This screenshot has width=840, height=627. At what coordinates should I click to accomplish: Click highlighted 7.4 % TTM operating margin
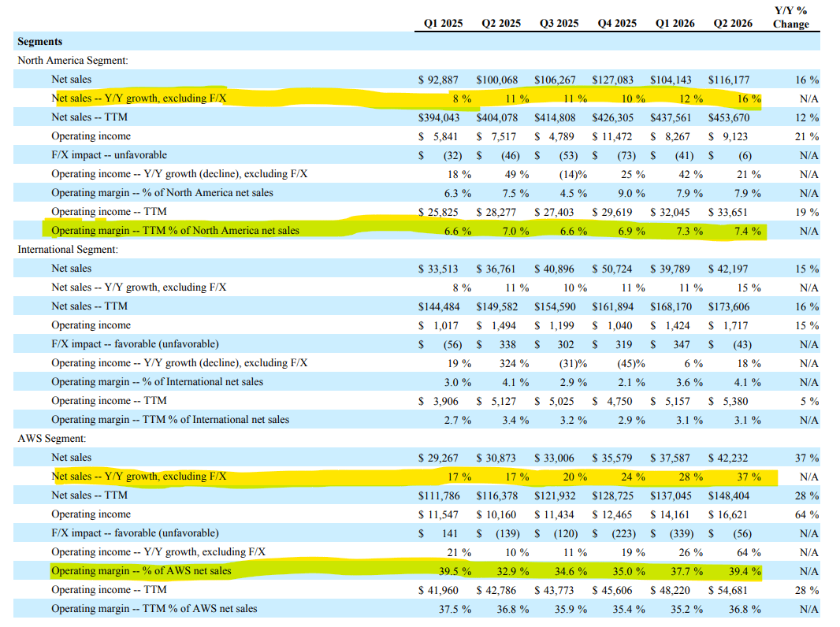click(x=747, y=232)
